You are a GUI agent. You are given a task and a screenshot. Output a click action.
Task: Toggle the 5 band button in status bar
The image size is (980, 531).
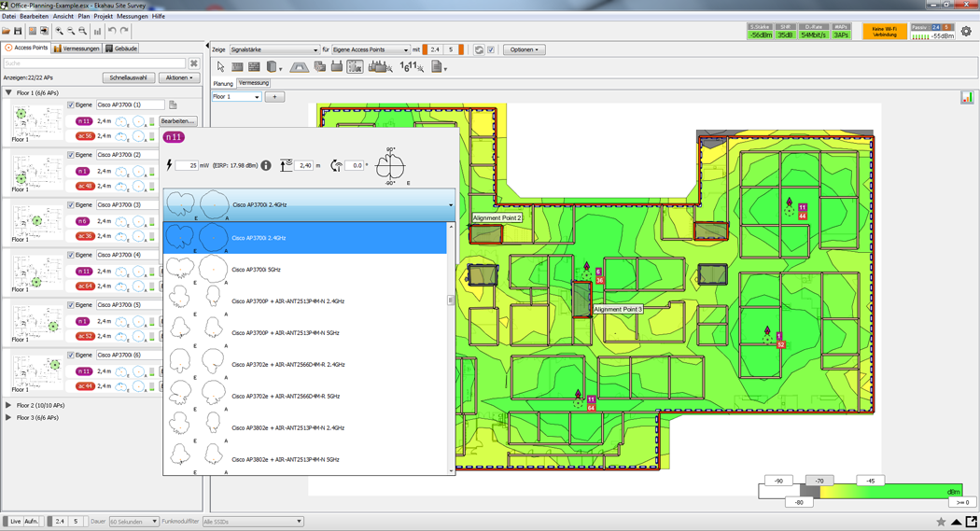(77, 522)
